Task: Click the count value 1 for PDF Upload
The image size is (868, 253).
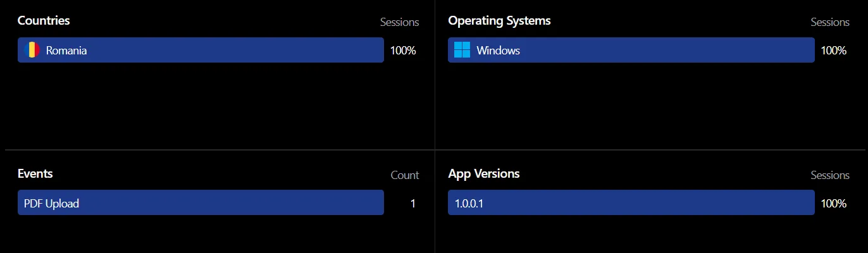Action: [x=412, y=204]
